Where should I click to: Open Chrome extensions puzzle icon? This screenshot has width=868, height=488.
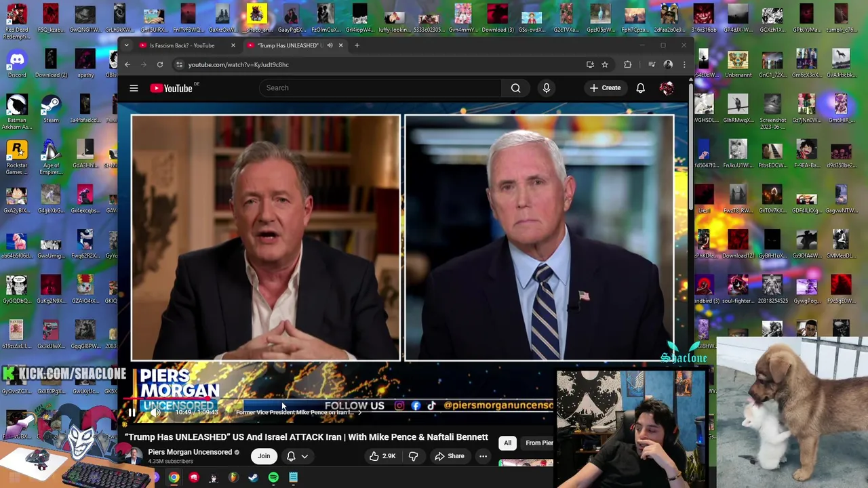click(627, 64)
